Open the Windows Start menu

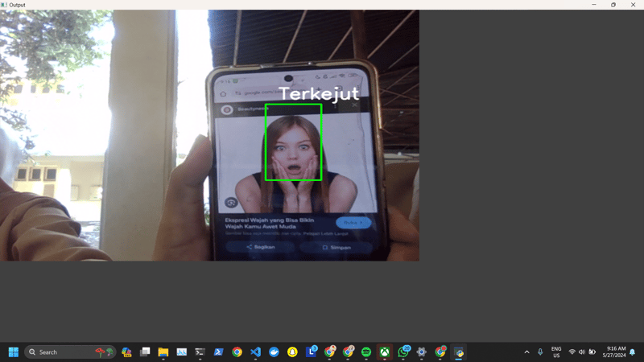coord(14,352)
